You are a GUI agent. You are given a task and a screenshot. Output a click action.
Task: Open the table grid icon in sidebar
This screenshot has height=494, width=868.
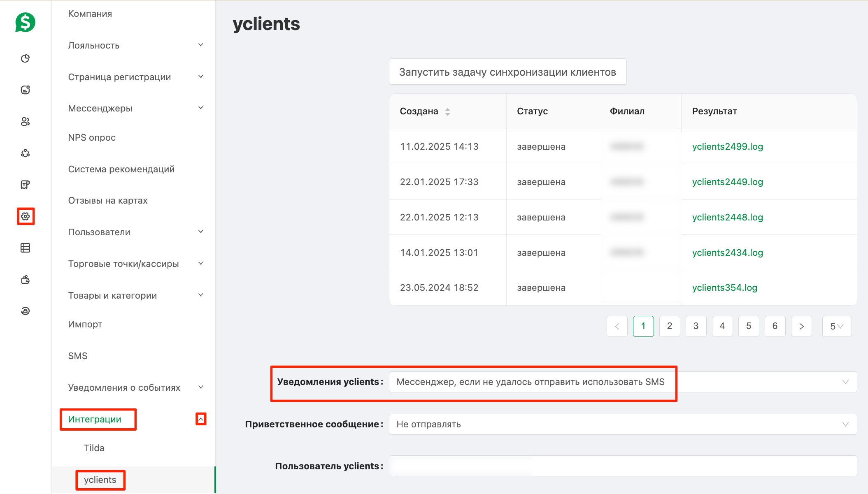pos(25,248)
